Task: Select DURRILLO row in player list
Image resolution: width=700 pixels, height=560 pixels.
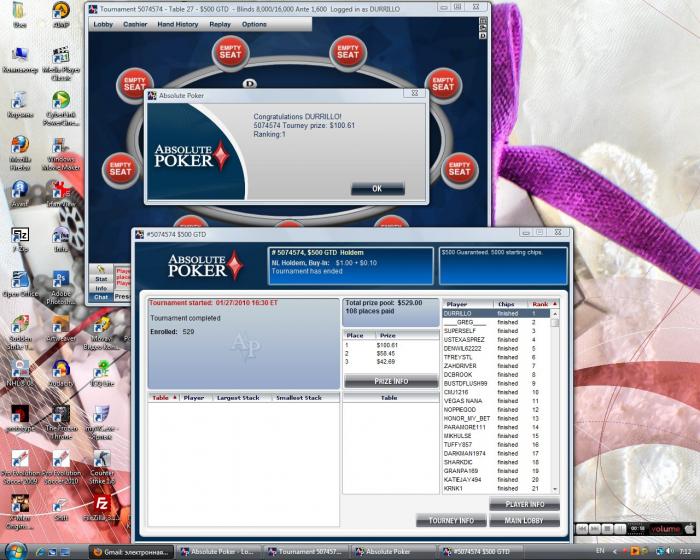Action: [x=496, y=313]
